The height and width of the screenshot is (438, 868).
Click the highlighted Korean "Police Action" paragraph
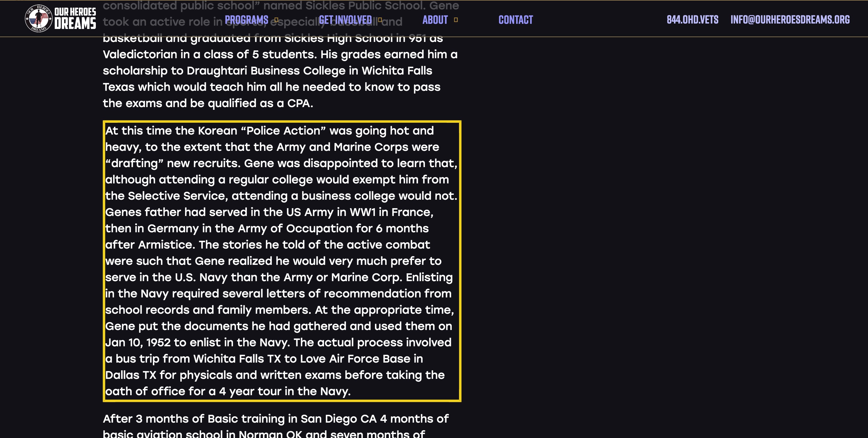[282, 261]
